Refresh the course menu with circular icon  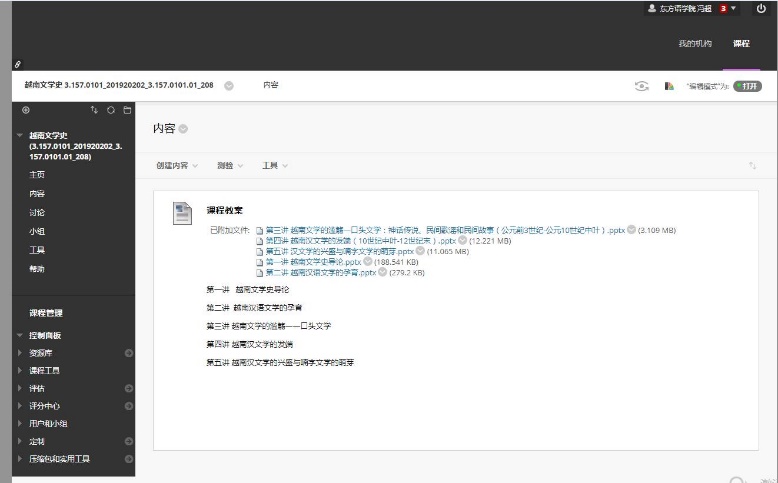[111, 110]
